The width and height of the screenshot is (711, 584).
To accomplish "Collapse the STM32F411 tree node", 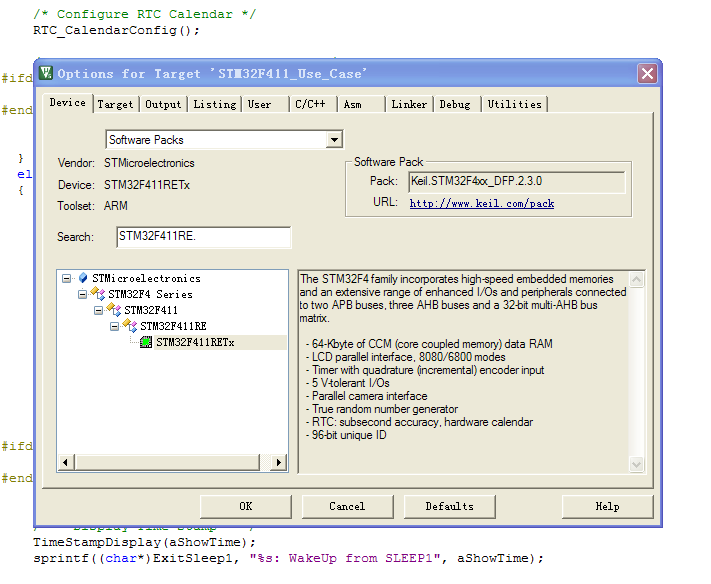I will click(x=98, y=310).
